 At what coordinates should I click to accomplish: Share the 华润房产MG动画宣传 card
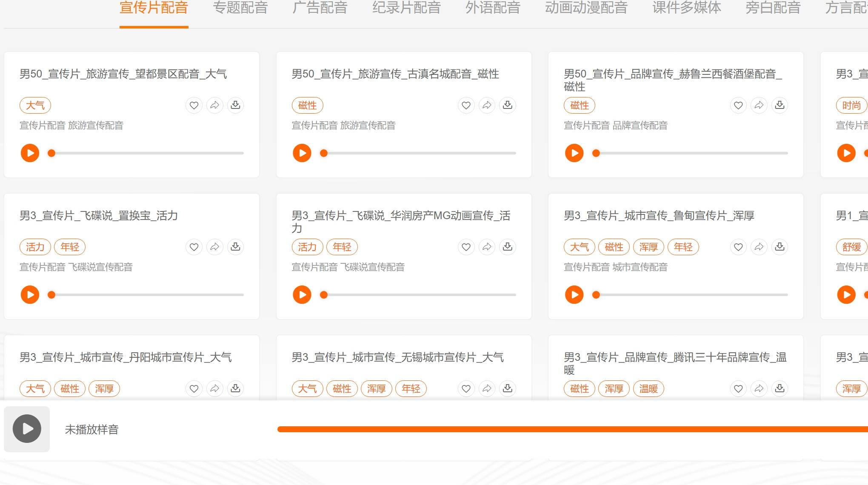[487, 247]
